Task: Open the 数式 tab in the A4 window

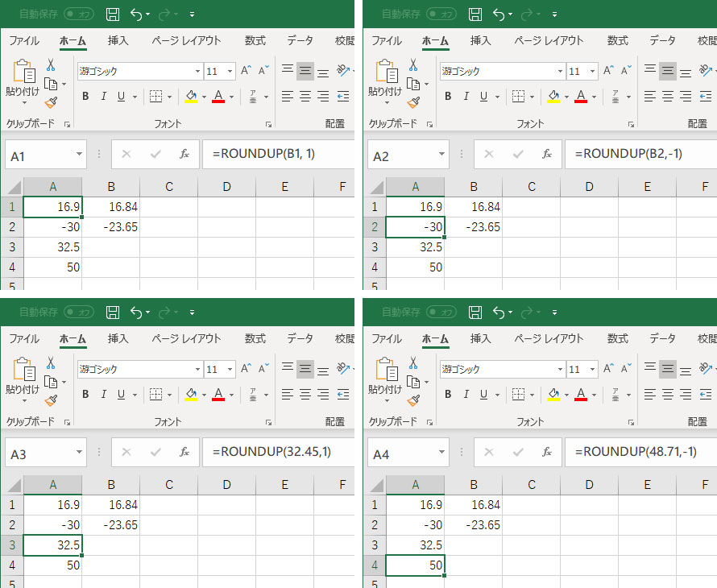Action: tap(618, 339)
